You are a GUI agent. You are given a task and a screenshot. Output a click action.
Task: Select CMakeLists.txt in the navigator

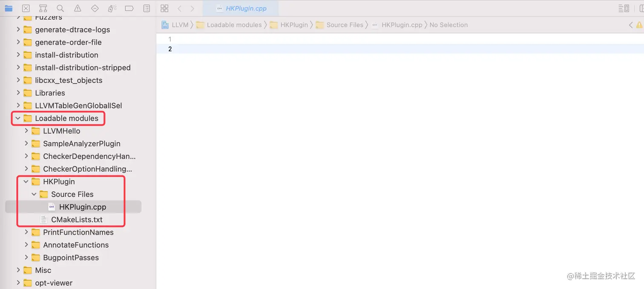tap(73, 220)
